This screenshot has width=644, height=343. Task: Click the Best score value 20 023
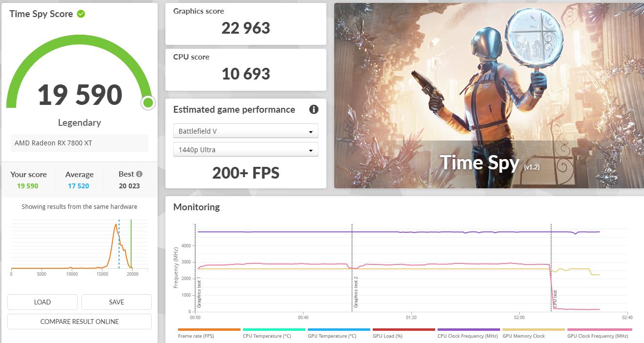pyautogui.click(x=129, y=186)
